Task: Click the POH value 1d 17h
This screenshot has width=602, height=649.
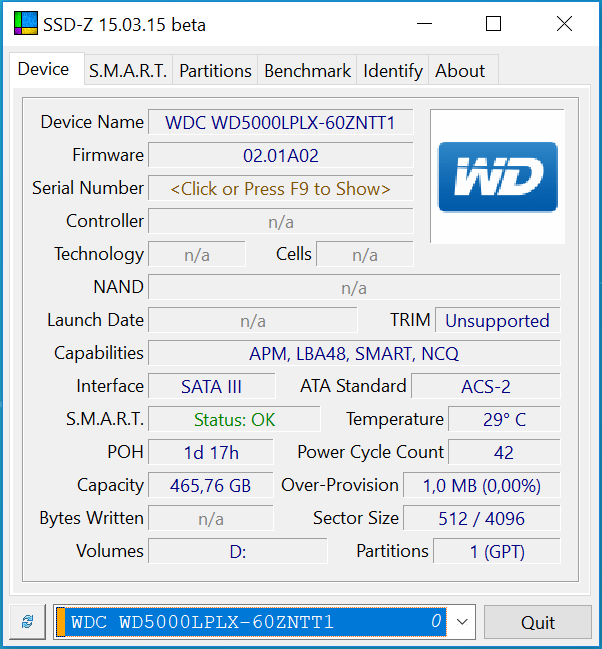Action: coord(211,453)
